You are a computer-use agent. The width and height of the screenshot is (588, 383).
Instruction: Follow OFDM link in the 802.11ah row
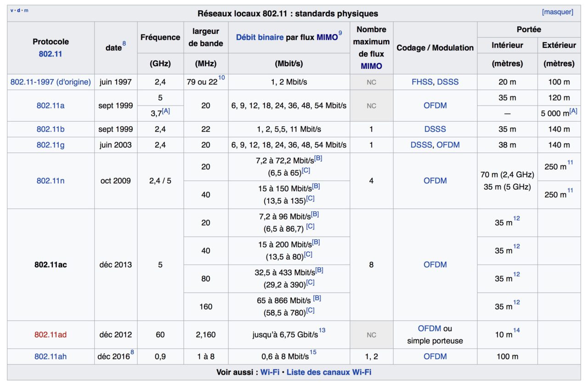coord(435,356)
